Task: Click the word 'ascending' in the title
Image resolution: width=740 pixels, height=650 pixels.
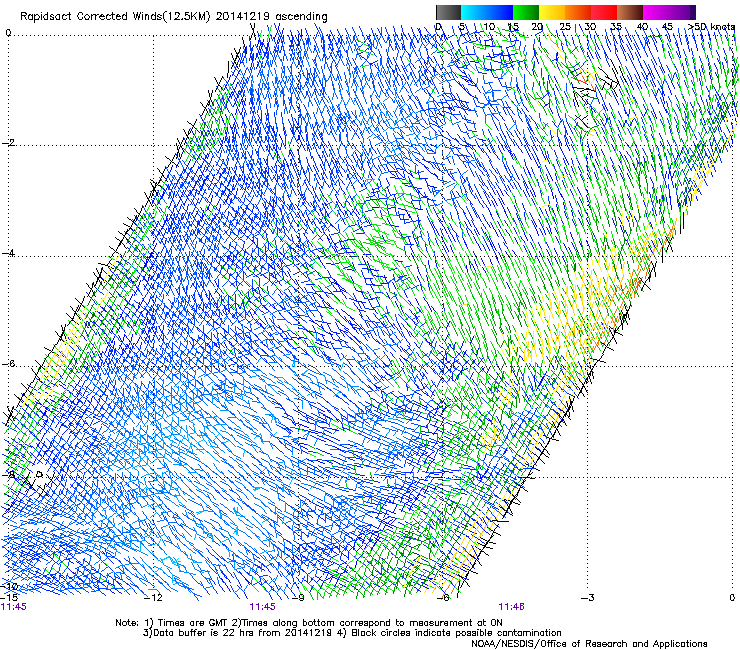Action: click(301, 17)
